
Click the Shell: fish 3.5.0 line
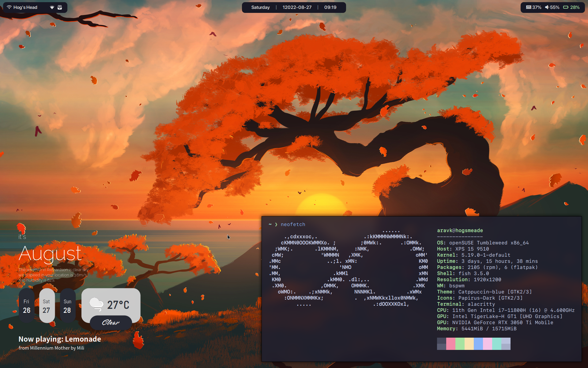pos(463,274)
